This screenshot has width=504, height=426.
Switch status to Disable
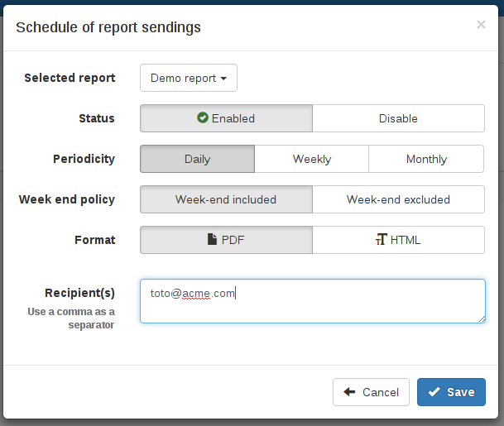[398, 118]
